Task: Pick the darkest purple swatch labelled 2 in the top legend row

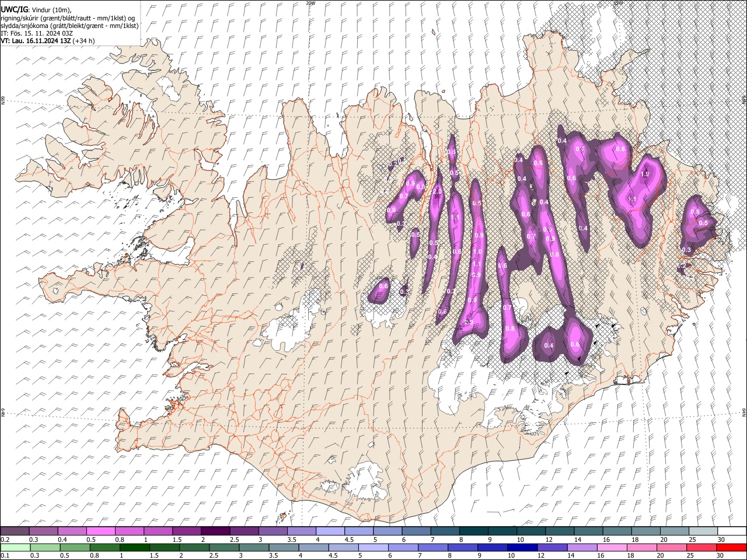Action: [215, 531]
